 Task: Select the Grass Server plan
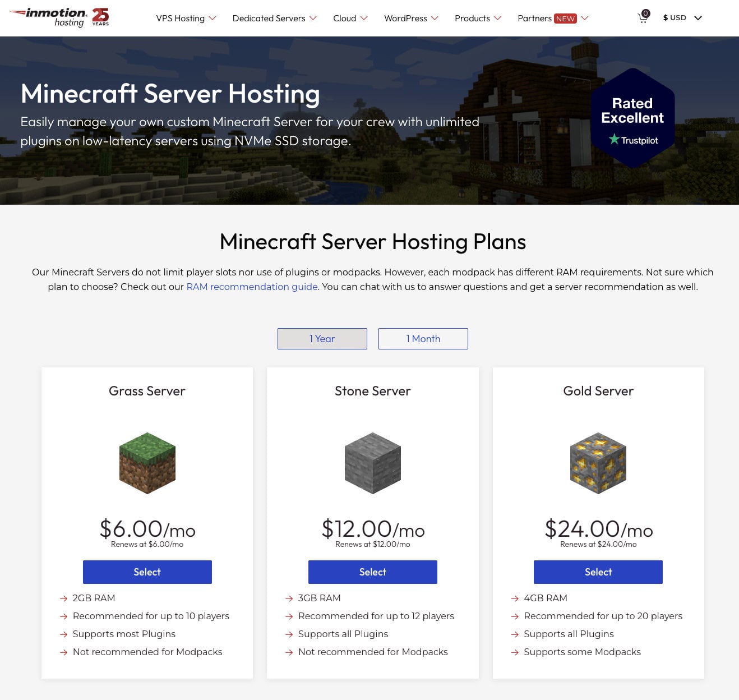tap(147, 572)
